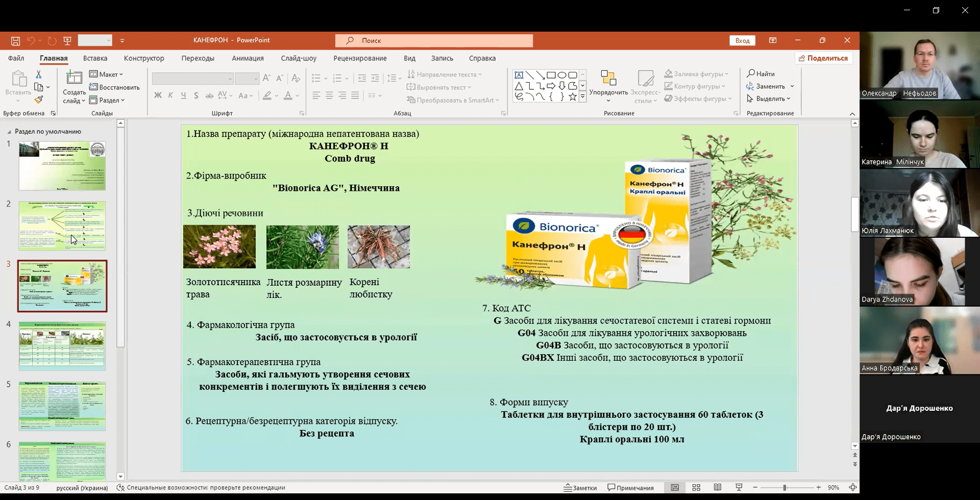
Task: Choose the oval shape in shapes gallery
Action: click(562, 75)
